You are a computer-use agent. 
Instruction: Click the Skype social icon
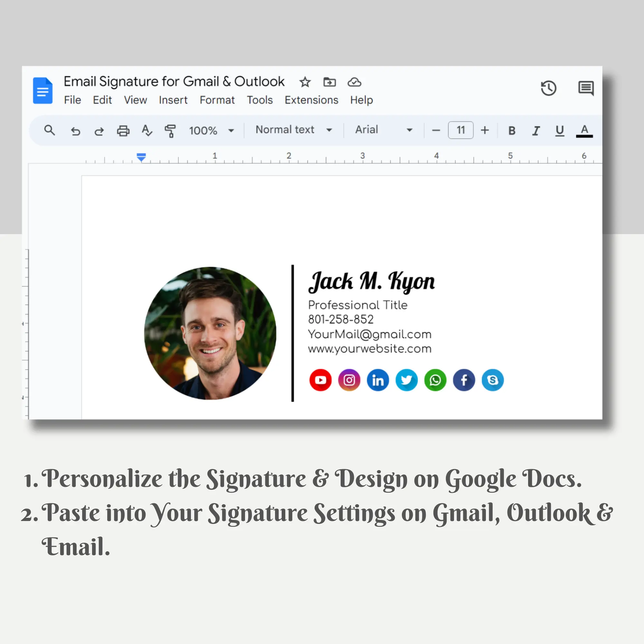(493, 380)
